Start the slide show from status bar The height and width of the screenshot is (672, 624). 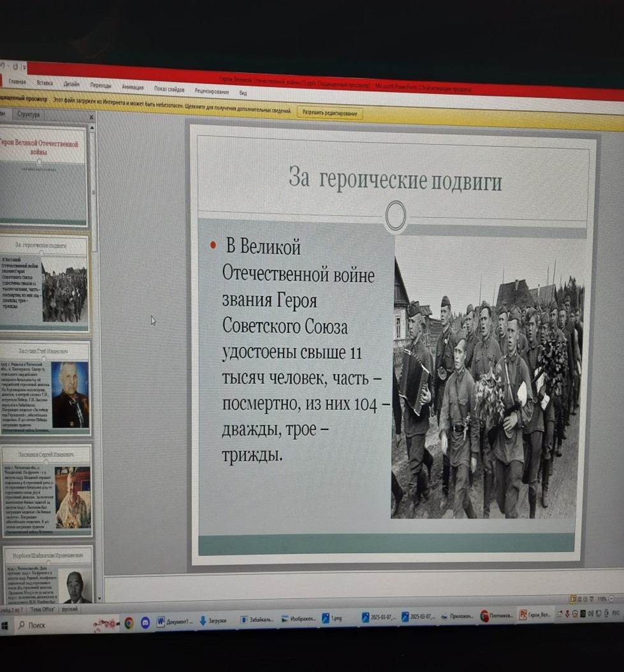pyautogui.click(x=592, y=599)
